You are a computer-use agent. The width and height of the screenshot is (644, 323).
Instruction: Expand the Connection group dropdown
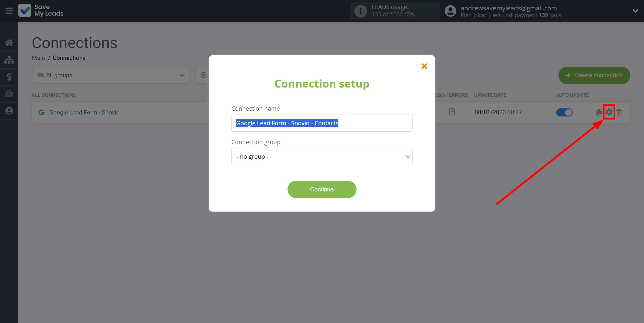[321, 156]
